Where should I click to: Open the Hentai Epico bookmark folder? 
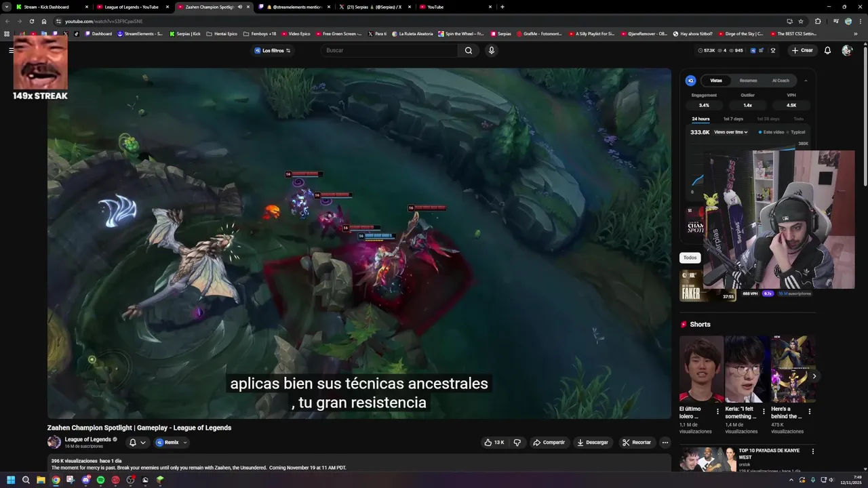click(x=222, y=33)
